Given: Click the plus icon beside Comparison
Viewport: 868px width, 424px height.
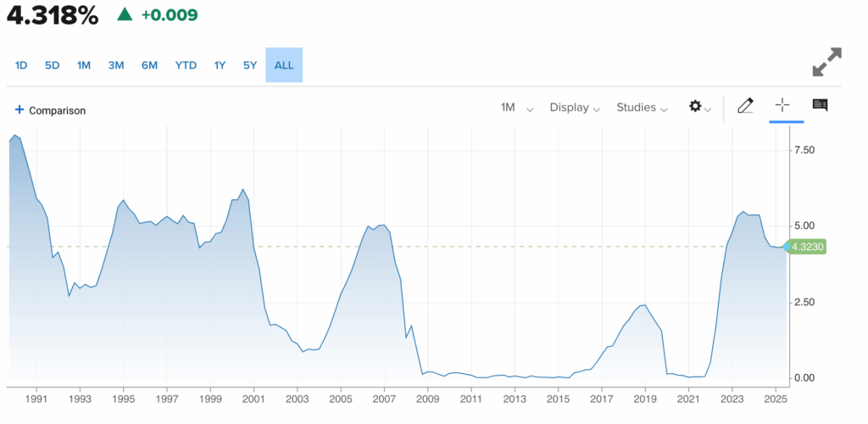Looking at the screenshot, I should (19, 109).
